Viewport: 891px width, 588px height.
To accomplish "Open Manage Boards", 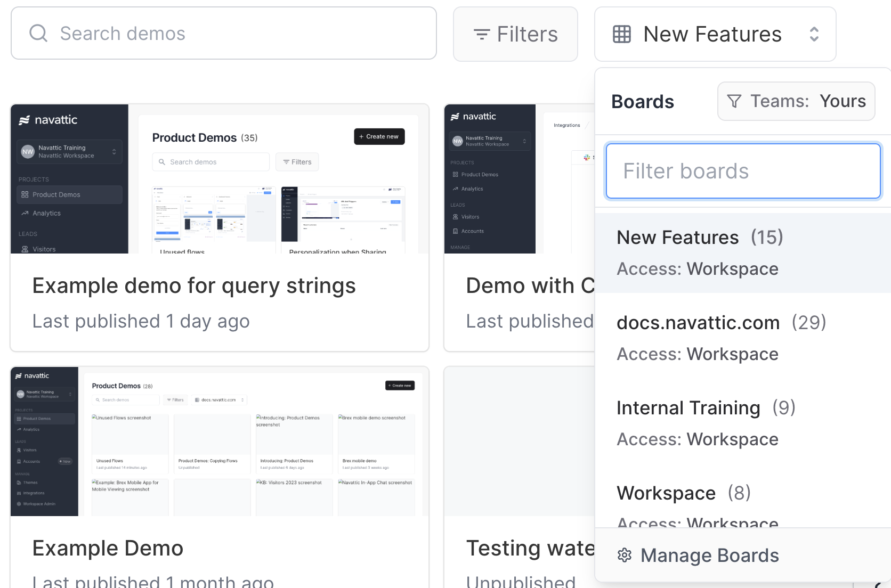I will coord(743,556).
